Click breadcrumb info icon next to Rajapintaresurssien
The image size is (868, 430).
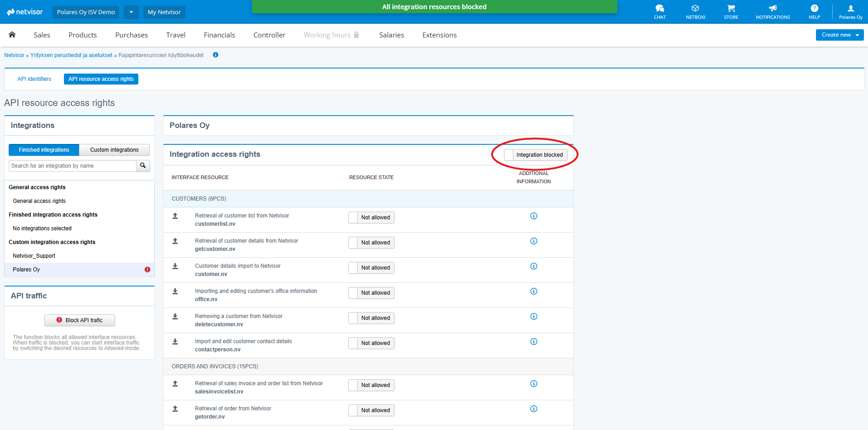(x=216, y=55)
